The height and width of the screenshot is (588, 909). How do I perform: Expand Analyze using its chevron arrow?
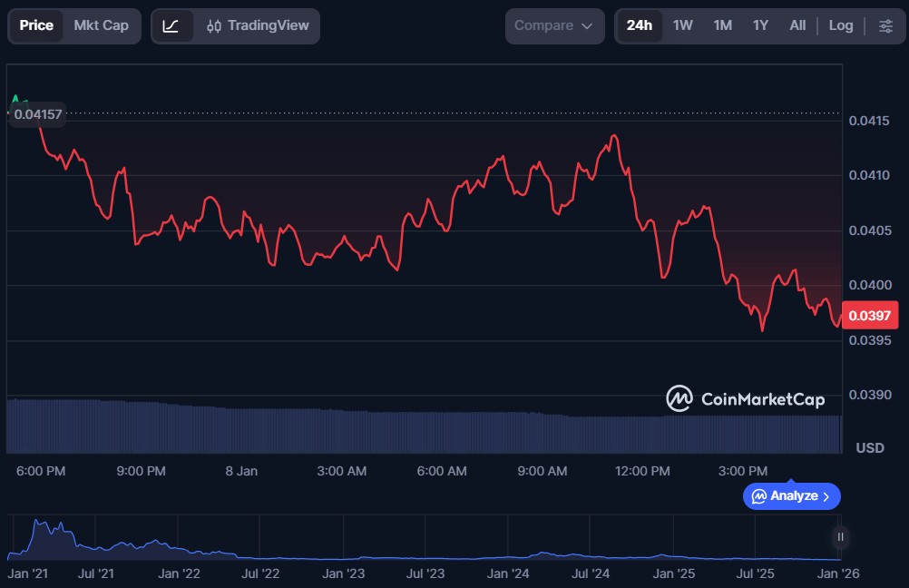(826, 496)
